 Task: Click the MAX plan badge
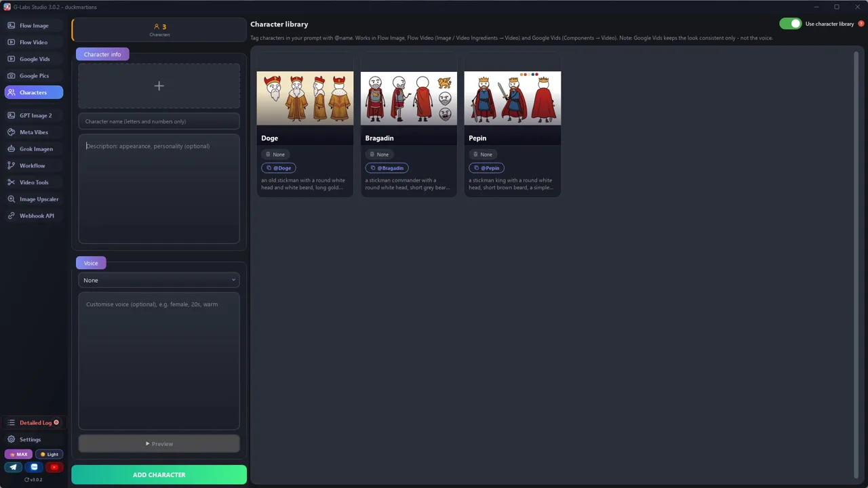(18, 454)
